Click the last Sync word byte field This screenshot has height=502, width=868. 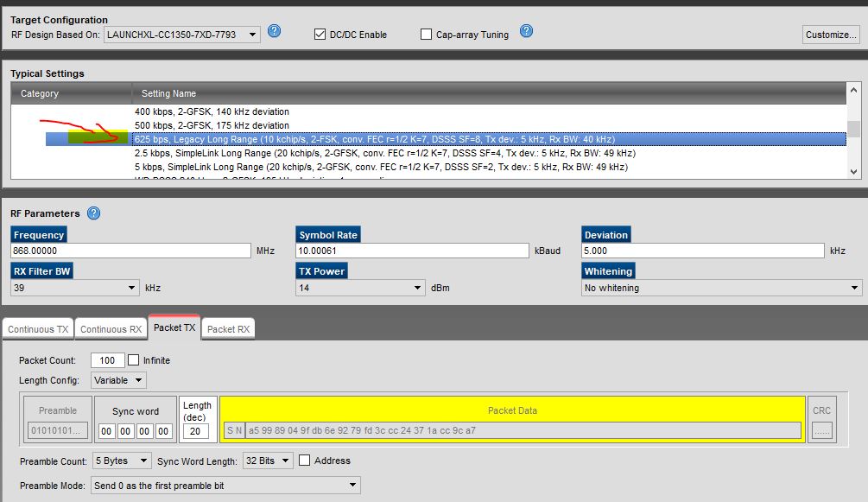(163, 431)
